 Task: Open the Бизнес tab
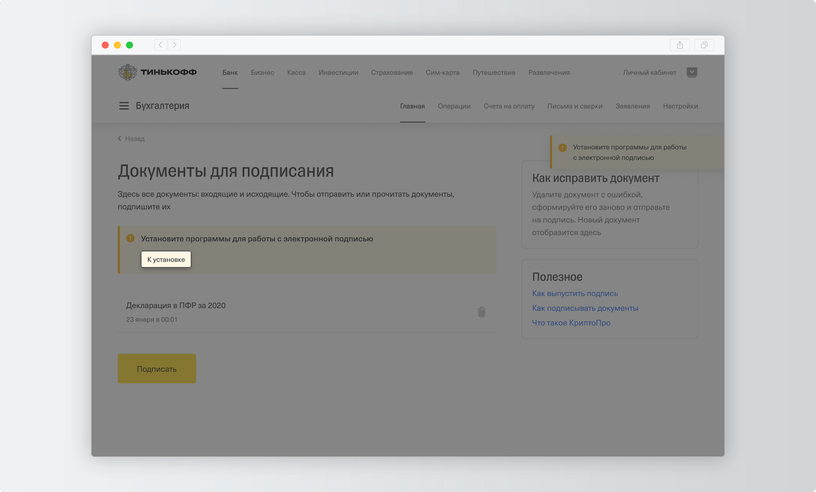click(x=262, y=72)
